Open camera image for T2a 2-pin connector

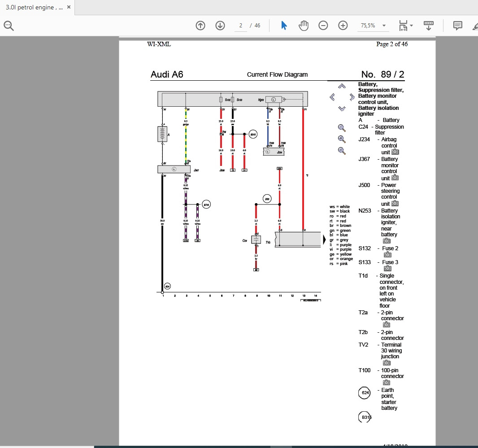coord(387,325)
